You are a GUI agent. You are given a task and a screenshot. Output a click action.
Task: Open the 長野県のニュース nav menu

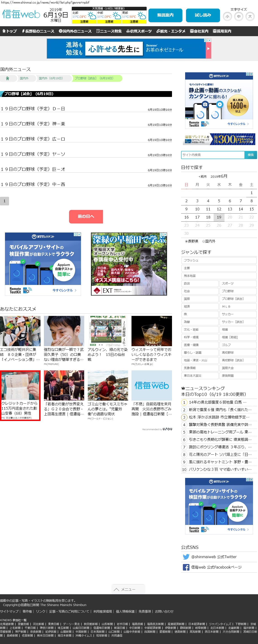38,31
